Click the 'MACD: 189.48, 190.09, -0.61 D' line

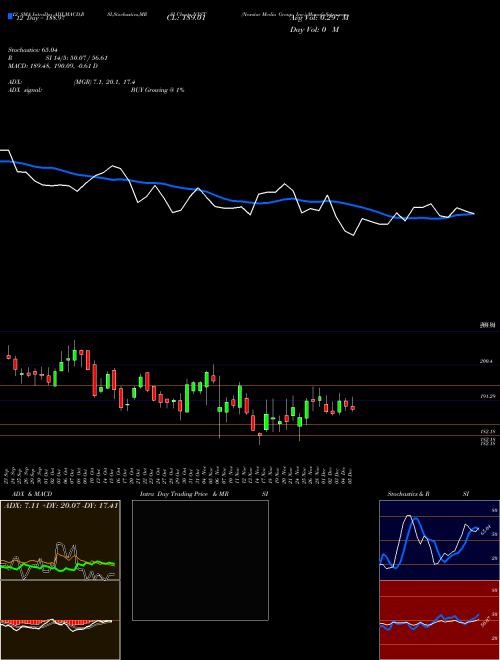tap(53, 66)
